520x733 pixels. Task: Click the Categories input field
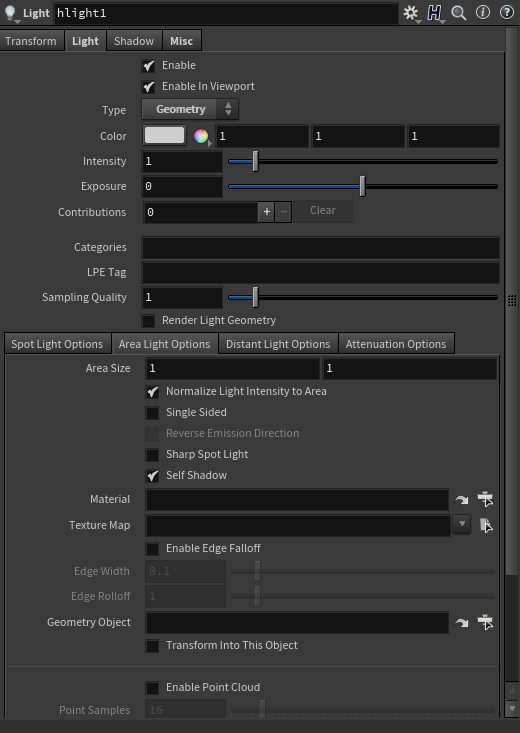(321, 247)
